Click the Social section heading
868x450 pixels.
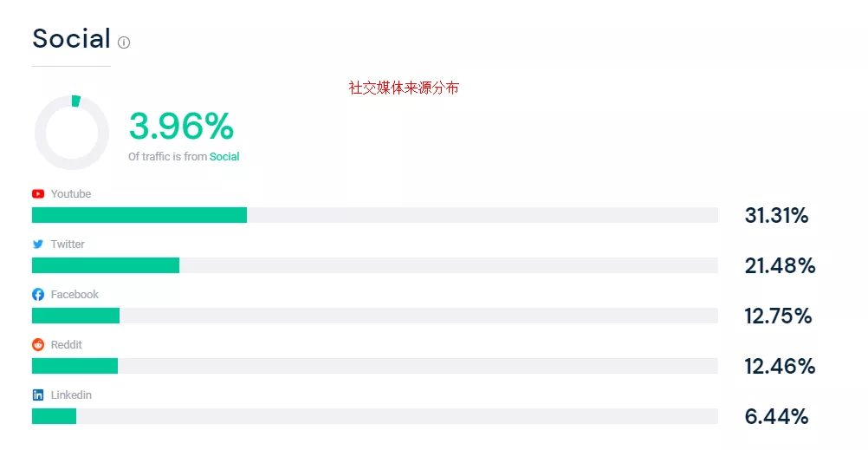pos(71,39)
